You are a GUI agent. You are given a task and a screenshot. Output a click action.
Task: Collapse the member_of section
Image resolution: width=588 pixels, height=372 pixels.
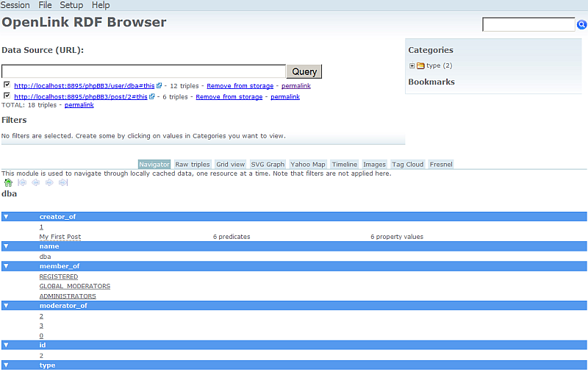[x=6, y=266]
